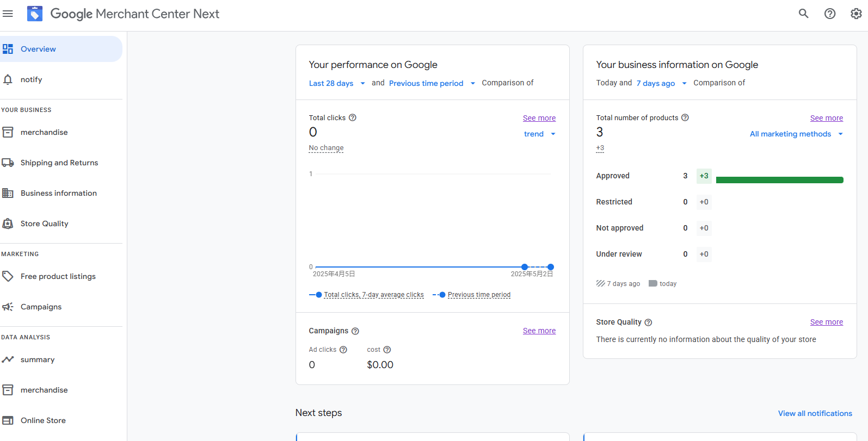Screen dimensions: 868x441
Task: Click View all notifications link
Action: (x=815, y=413)
